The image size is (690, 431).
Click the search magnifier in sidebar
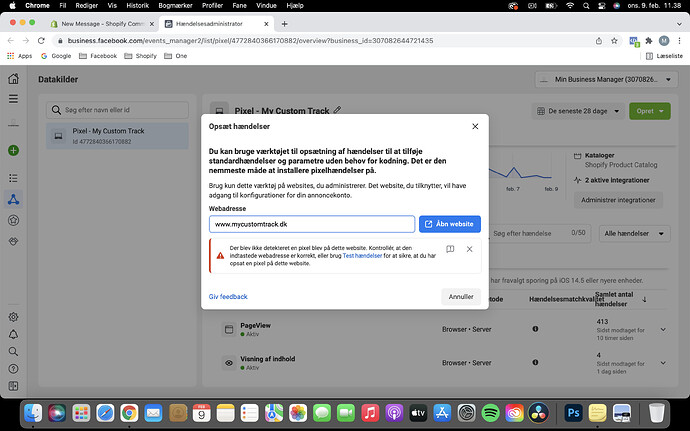tap(14, 351)
